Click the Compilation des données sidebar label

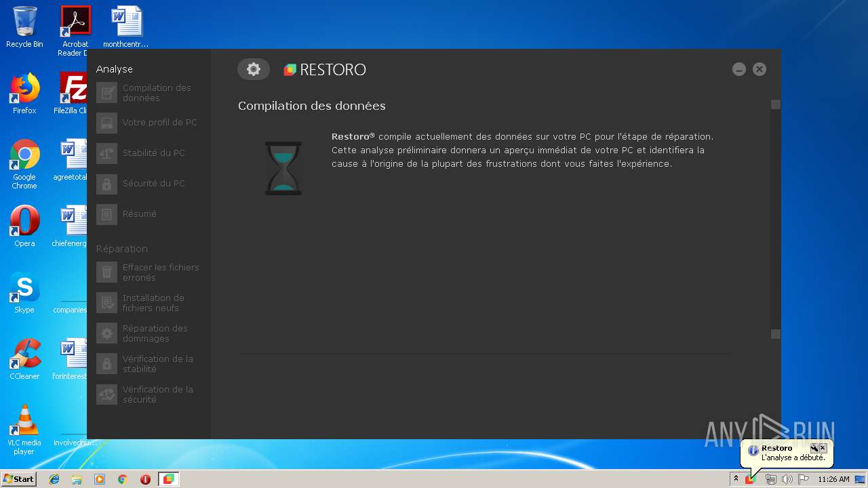[157, 93]
